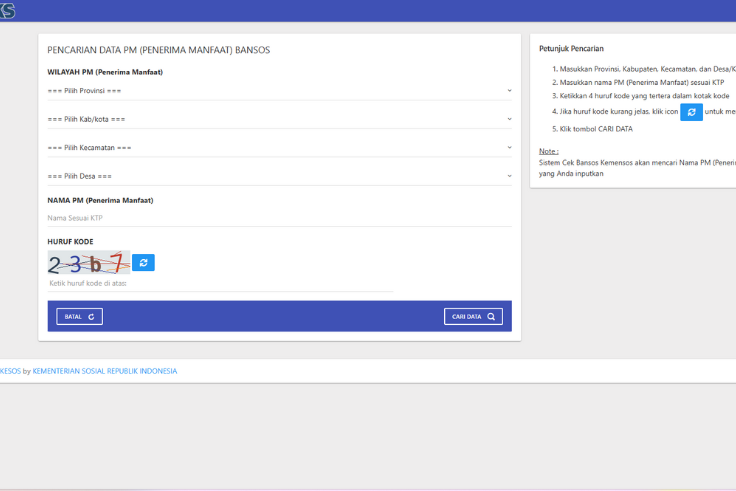Image resolution: width=736 pixels, height=491 pixels.
Task: Open the KESOS link in the footer
Action: pos(10,371)
